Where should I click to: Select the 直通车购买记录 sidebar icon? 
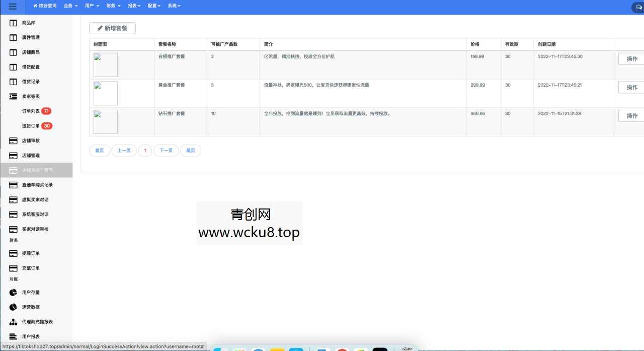tap(13, 185)
